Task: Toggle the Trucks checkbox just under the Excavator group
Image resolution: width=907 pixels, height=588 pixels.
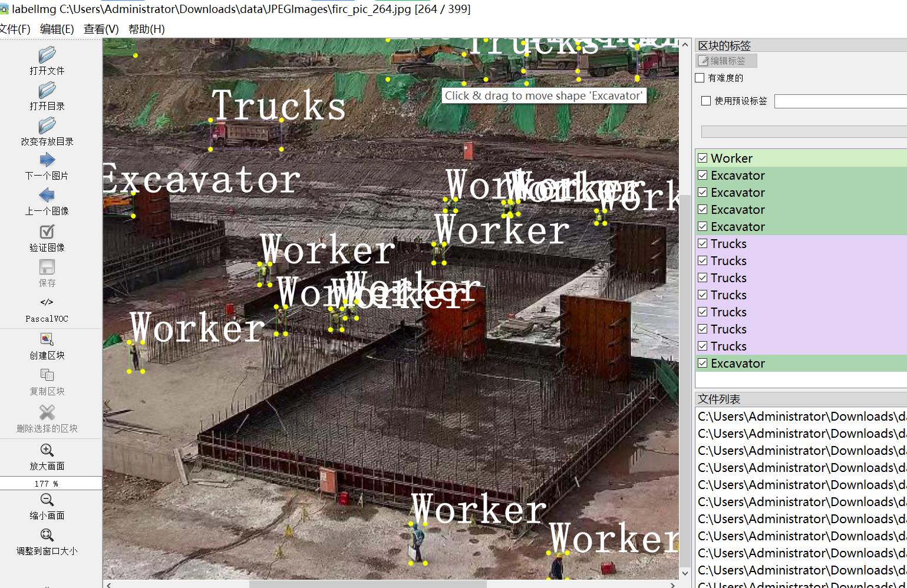Action: pos(702,243)
